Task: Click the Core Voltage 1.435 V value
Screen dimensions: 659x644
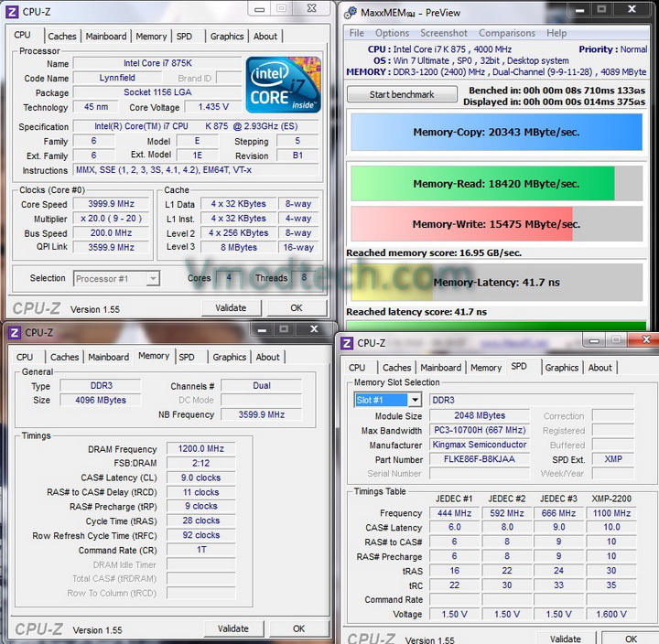Action: pos(213,107)
